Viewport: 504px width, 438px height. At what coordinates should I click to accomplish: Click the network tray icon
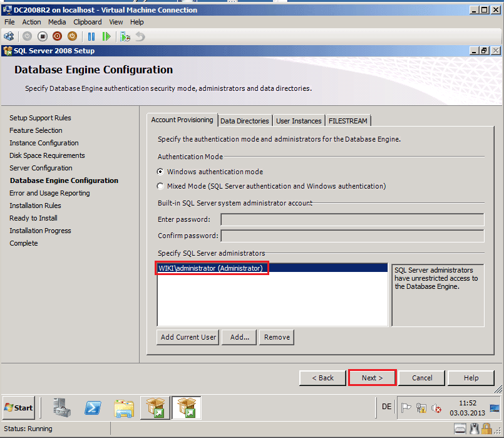pos(421,408)
